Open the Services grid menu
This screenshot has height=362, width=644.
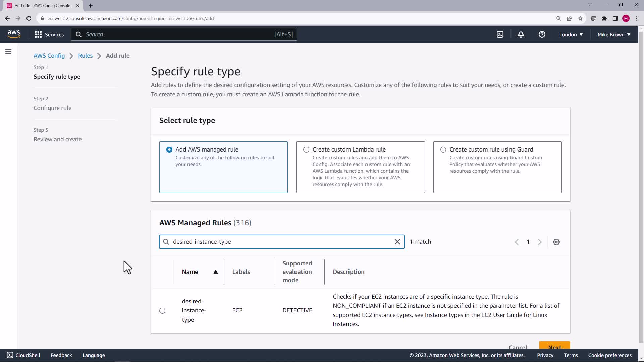pyautogui.click(x=49, y=34)
